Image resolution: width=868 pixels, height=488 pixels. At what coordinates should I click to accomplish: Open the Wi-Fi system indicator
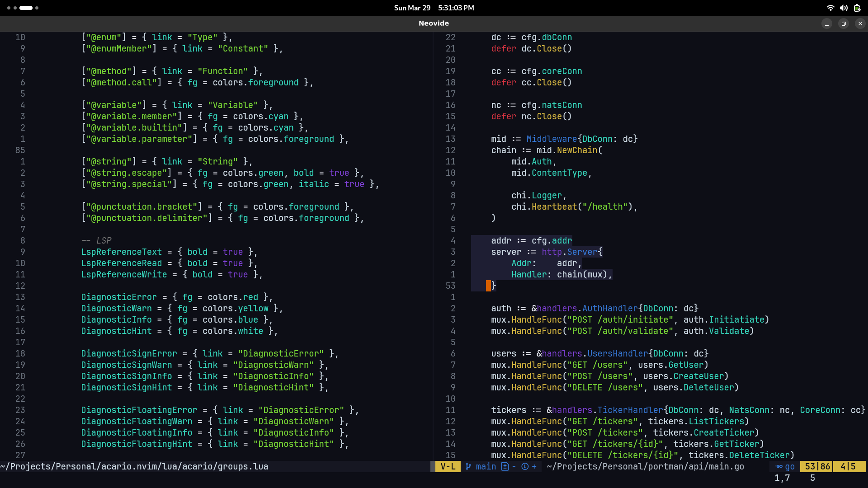(x=830, y=8)
